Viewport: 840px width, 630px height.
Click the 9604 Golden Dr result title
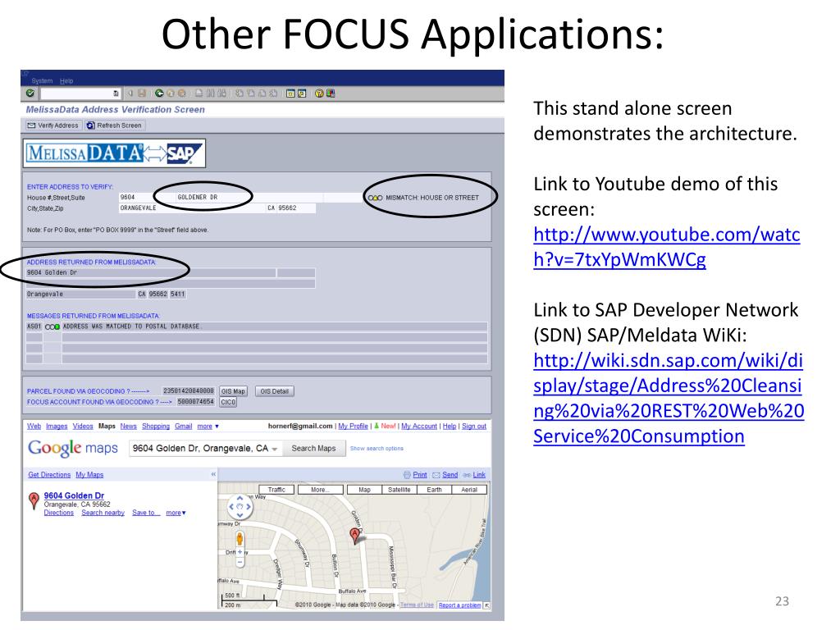click(x=74, y=495)
